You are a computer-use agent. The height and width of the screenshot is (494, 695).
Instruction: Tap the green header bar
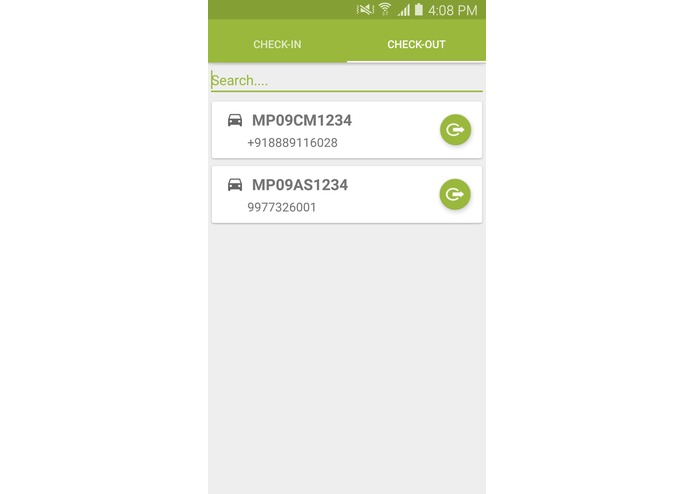click(347, 31)
